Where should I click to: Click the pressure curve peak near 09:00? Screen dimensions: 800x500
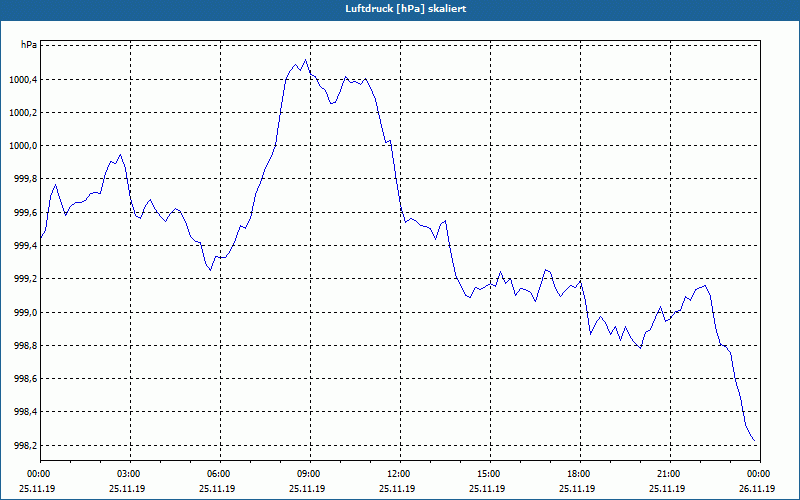[x=305, y=60]
